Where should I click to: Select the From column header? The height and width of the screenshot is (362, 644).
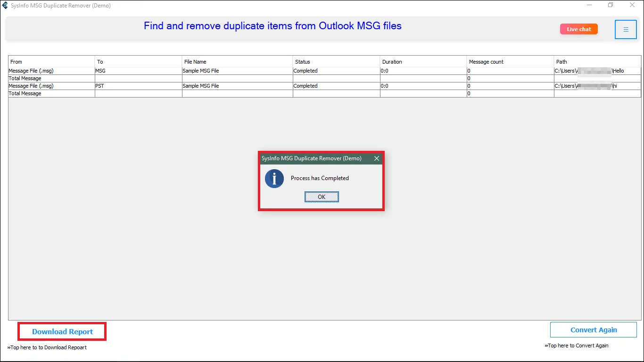[51, 62]
